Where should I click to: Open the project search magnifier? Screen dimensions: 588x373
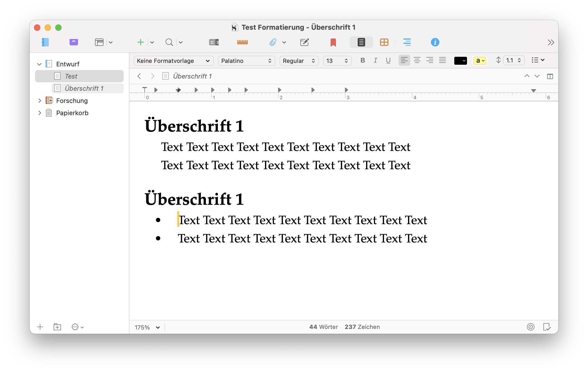tap(169, 42)
